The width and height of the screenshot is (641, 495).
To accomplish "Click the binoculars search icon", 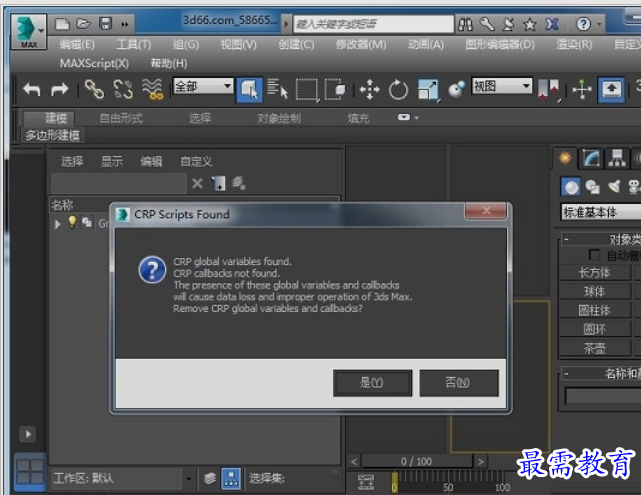I will 465,25.
